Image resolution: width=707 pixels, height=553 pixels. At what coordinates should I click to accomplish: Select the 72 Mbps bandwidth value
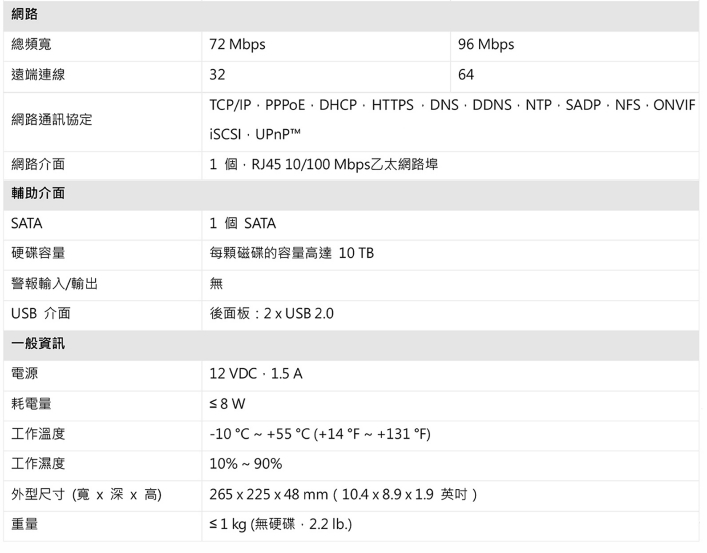tap(237, 45)
